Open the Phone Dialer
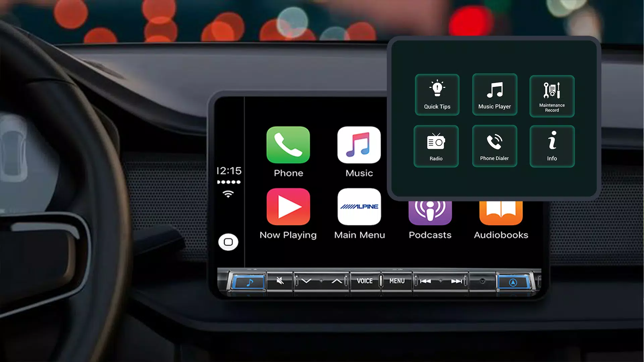The image size is (644, 362). [494, 146]
